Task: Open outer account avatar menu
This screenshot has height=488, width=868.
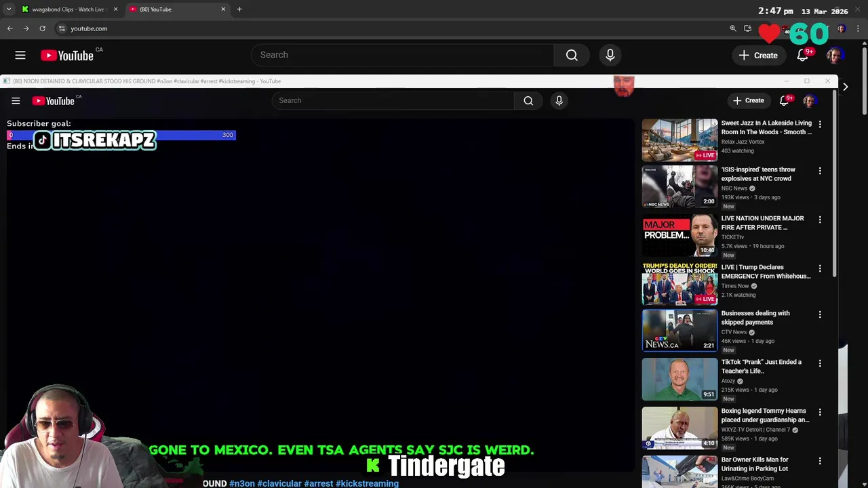Action: (835, 56)
